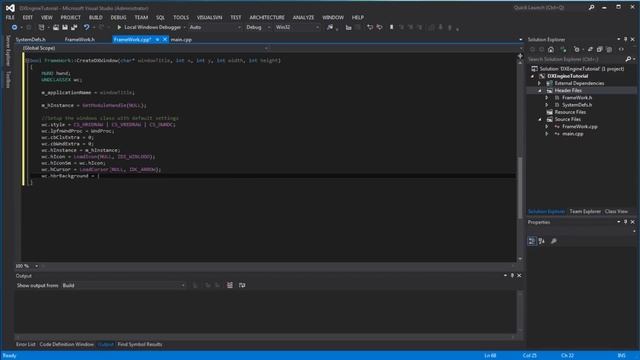Click the Navigate Backward toolbar icon

14,27
